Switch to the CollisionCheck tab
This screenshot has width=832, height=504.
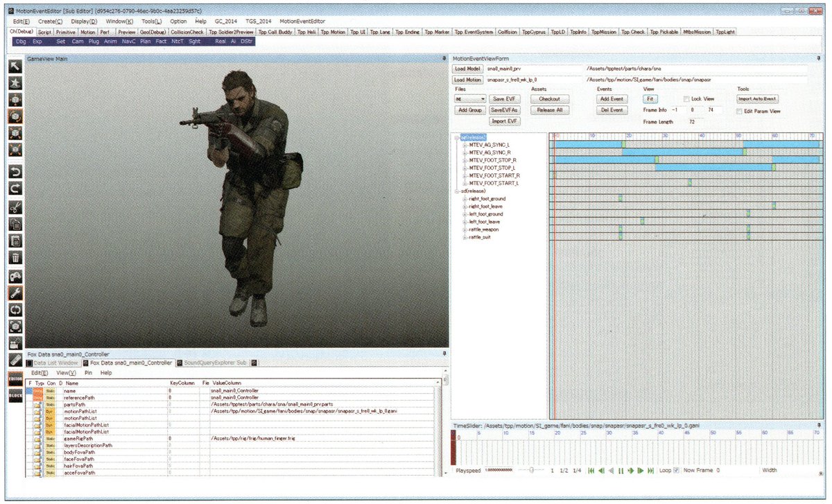click(187, 32)
